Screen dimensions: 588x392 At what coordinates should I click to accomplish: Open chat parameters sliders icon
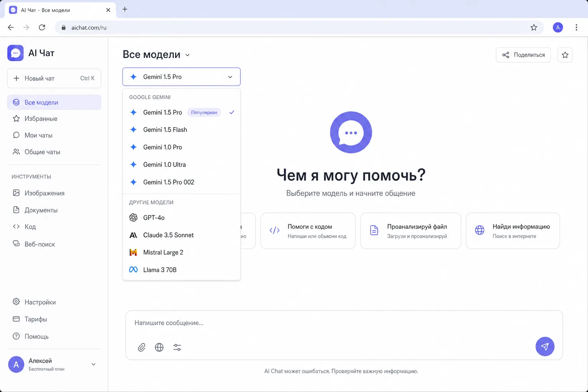coord(177,347)
